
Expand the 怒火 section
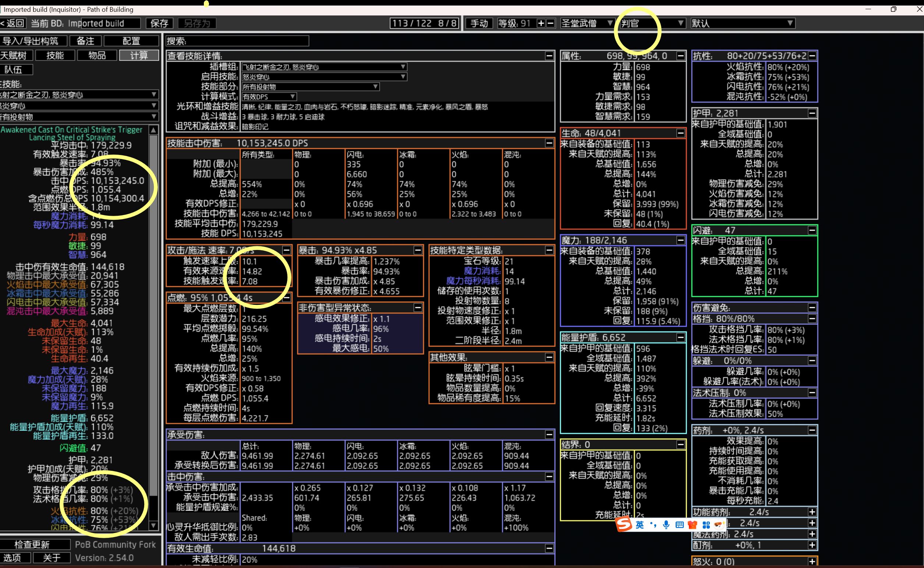pyautogui.click(x=812, y=562)
